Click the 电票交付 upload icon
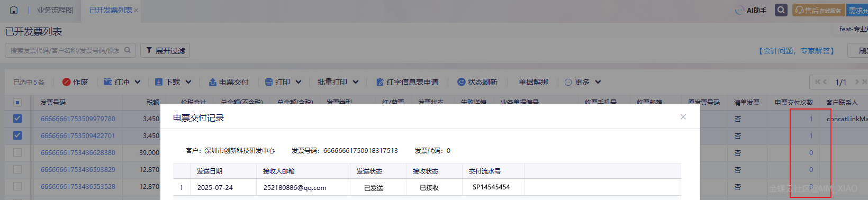 [x=213, y=82]
